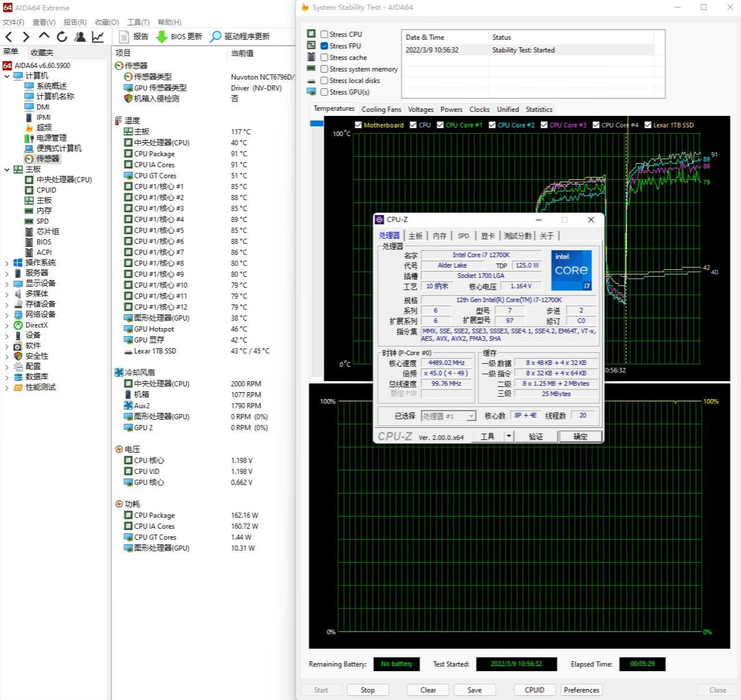Enable Stress system memory checkbox

point(324,69)
